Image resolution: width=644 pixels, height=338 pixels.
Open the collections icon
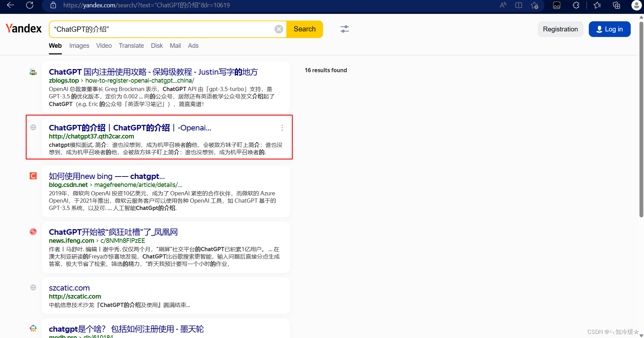point(616,5)
